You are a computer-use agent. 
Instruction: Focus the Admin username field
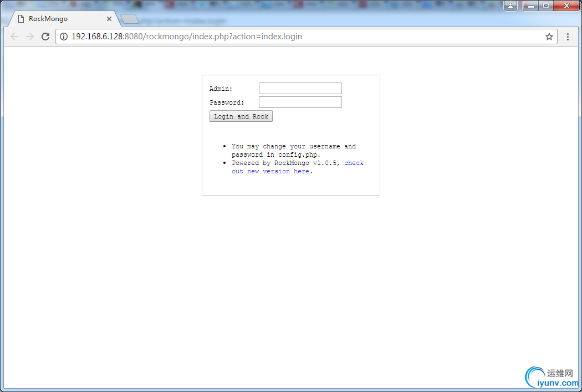coord(300,88)
